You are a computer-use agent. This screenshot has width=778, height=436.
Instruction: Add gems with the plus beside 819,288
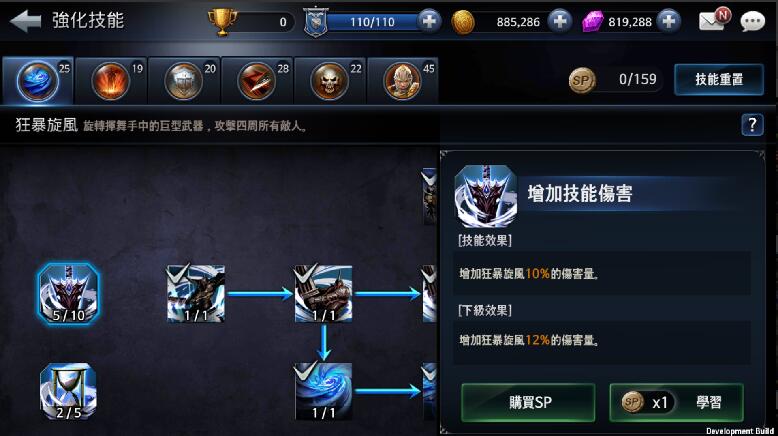pos(668,21)
